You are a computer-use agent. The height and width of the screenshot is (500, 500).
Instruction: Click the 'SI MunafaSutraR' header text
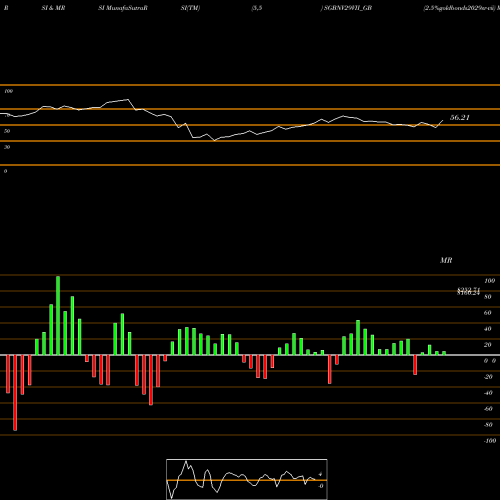tap(123, 8)
